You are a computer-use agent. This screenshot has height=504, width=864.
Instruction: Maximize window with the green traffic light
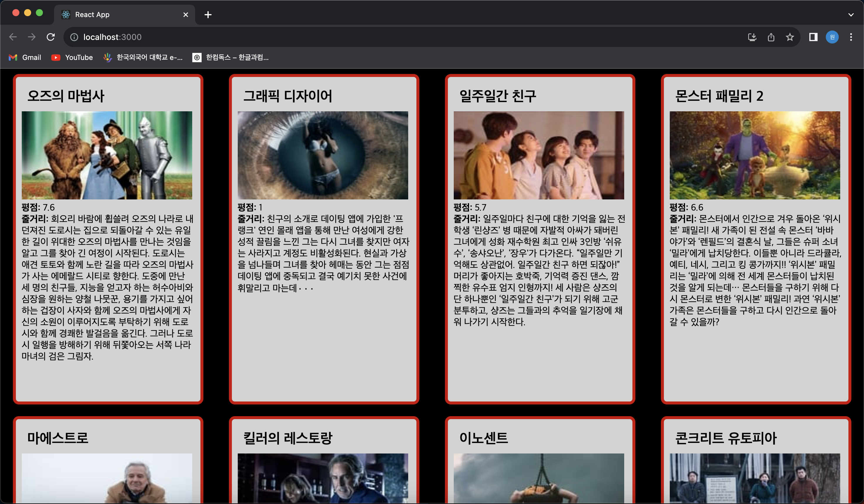tap(39, 13)
